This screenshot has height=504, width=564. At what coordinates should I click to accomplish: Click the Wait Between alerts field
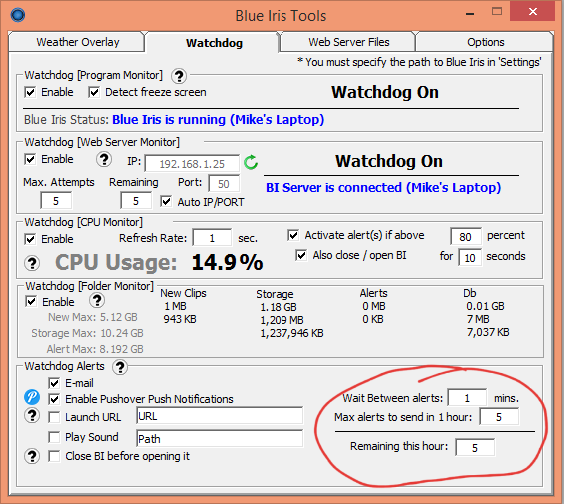coord(467,398)
